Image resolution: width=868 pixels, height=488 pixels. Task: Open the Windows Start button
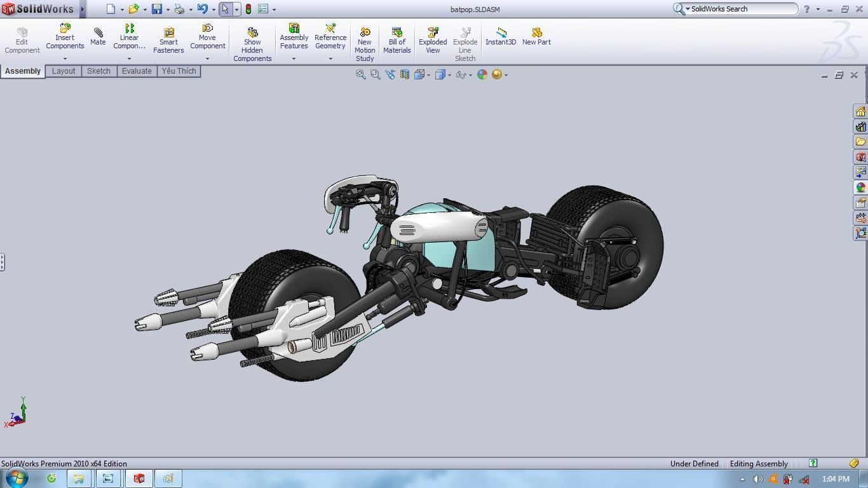pyautogui.click(x=17, y=478)
